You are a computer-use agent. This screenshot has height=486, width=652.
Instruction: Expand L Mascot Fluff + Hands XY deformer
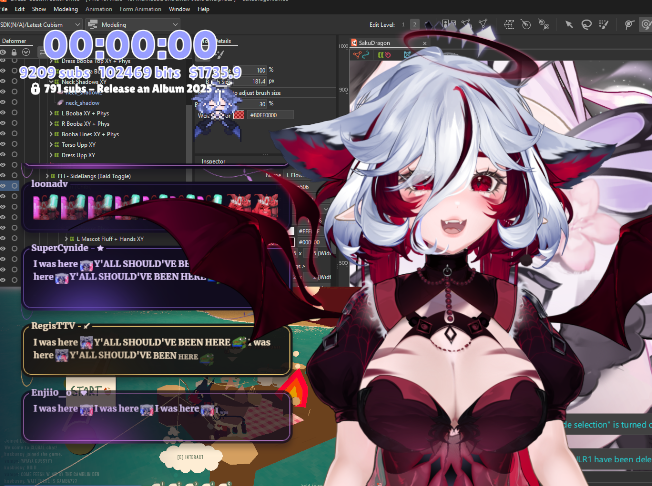point(66,239)
